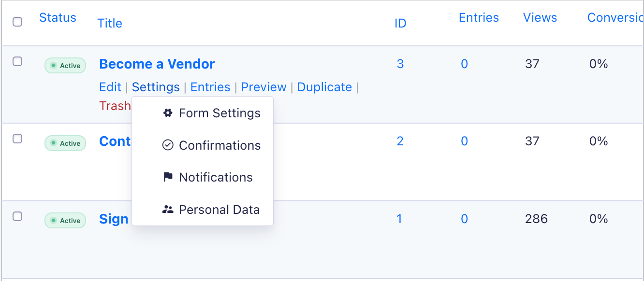Move Become a Vendor to Trash
Viewport: 644px width, 281px height.
click(115, 105)
